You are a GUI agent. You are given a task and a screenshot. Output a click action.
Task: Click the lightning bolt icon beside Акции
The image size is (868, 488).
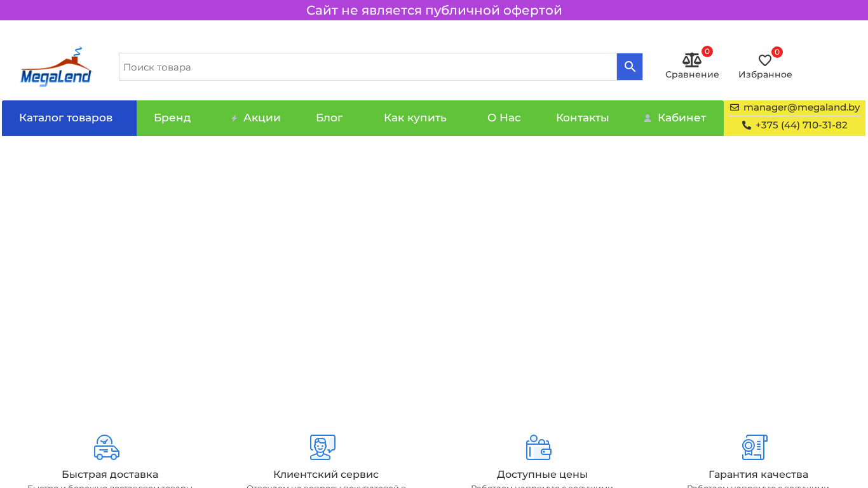click(234, 118)
